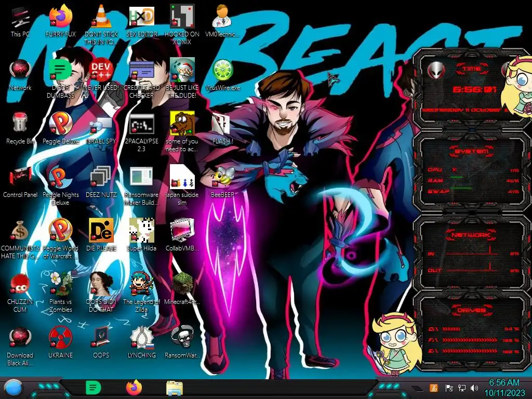Select the VLC cone desktop shortcut
This screenshot has width=532, height=399.
(101, 24)
